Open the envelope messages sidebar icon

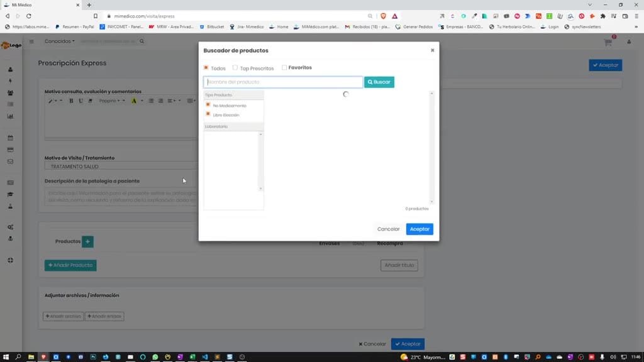click(x=10, y=162)
